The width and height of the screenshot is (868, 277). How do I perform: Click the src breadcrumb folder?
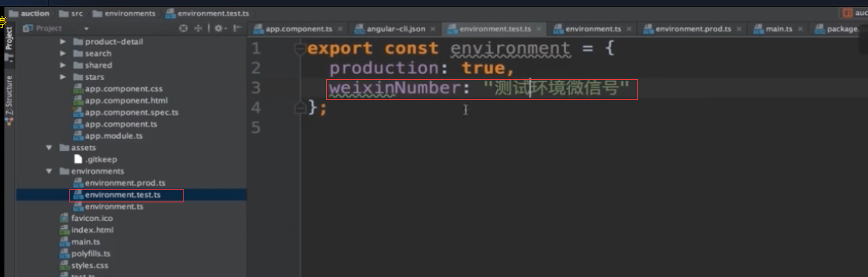pos(72,13)
